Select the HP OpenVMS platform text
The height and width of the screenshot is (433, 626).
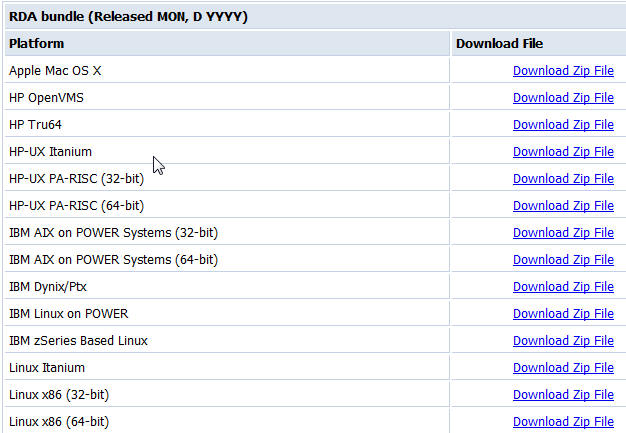point(46,98)
